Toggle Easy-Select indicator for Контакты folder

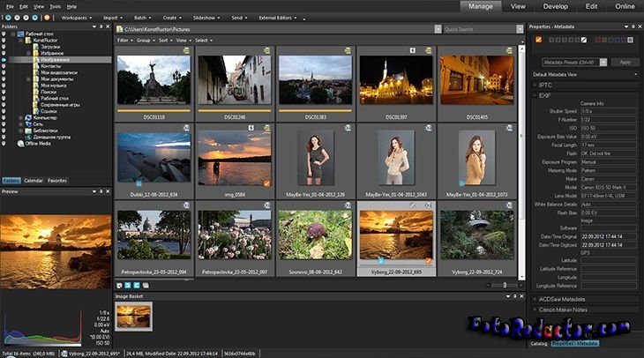tap(4, 65)
